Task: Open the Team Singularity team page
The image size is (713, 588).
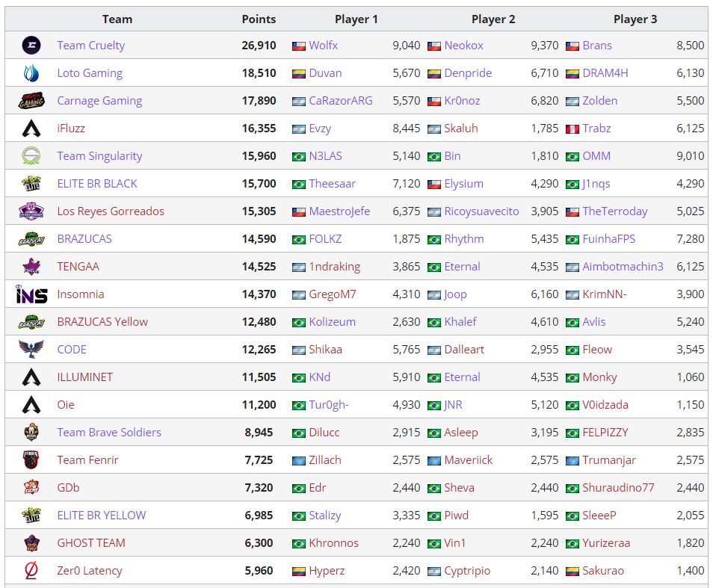Action: 98,156
